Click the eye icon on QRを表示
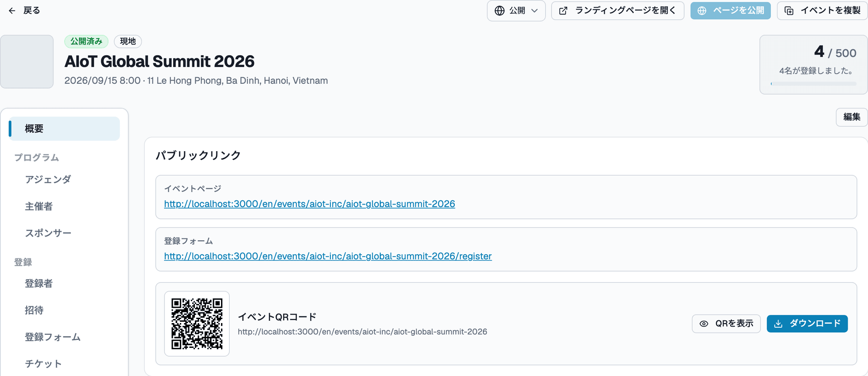 click(x=704, y=324)
